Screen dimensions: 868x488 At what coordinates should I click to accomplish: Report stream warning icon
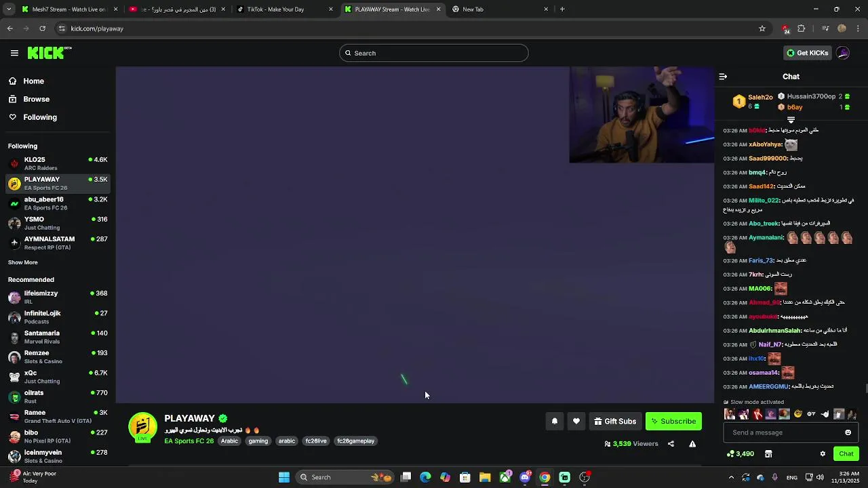[692, 444]
